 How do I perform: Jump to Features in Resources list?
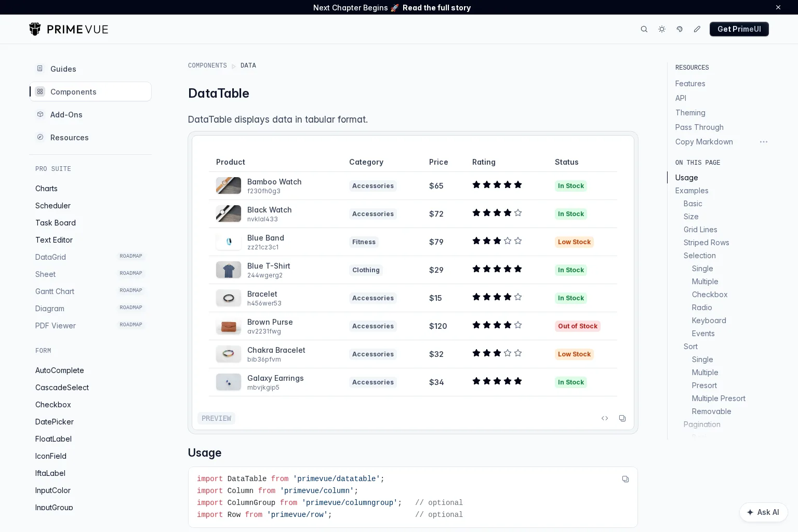click(690, 84)
